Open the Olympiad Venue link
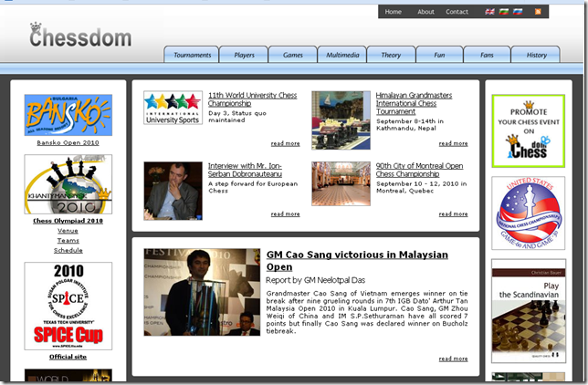This screenshot has width=588, height=385. 68,231
